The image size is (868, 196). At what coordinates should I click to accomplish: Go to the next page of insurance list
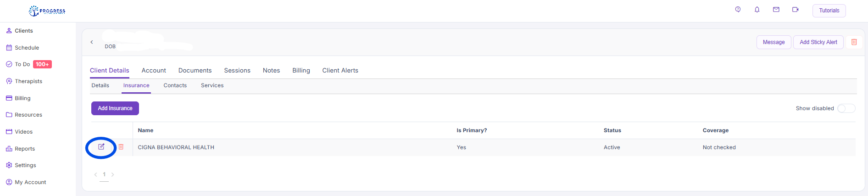pos(113,174)
